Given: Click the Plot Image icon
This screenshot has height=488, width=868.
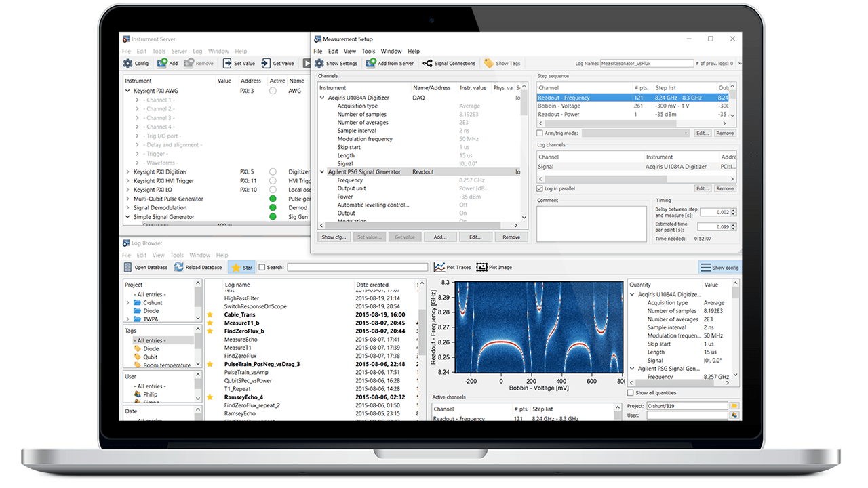Looking at the screenshot, I should pos(482,267).
